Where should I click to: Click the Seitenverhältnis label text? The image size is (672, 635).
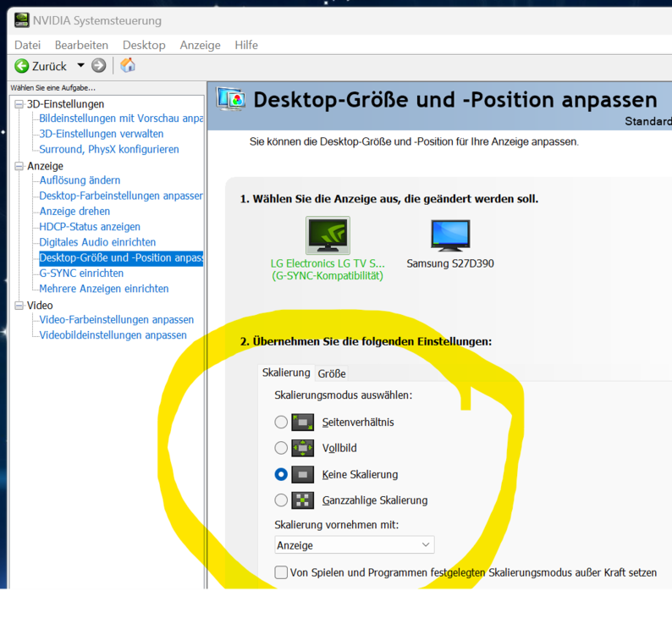click(x=358, y=422)
